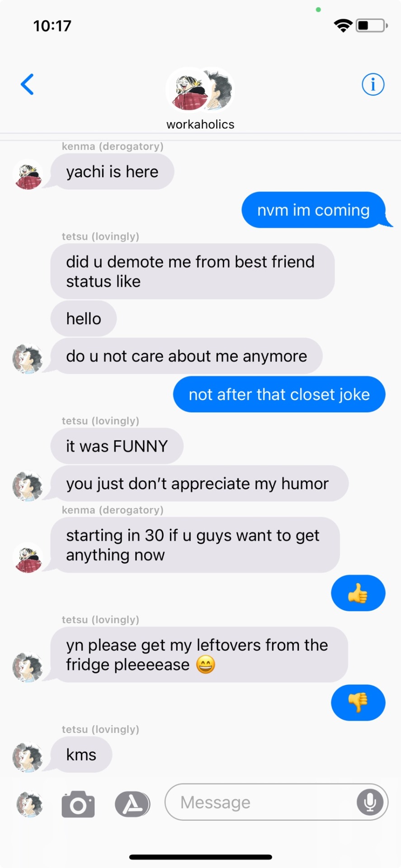The height and width of the screenshot is (868, 401).
Task: Tap the 'it was FUNNY' message
Action: coord(117,446)
